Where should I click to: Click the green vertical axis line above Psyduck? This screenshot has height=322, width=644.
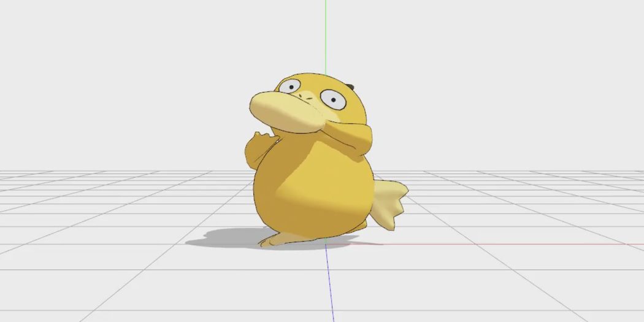coord(326,37)
